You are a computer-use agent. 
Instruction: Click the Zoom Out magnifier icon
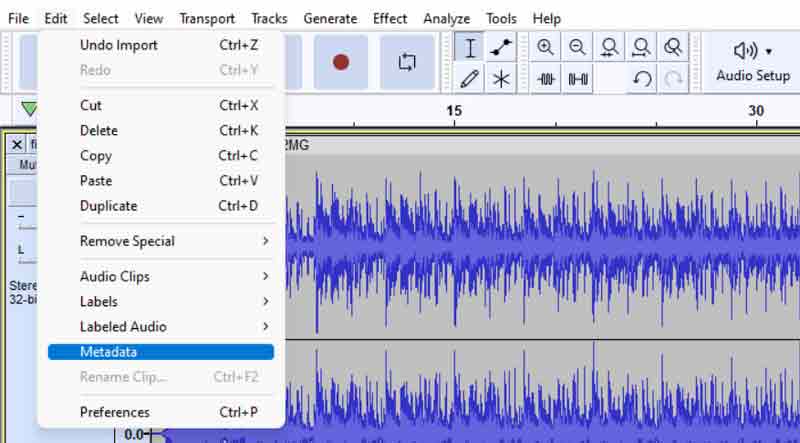577,47
